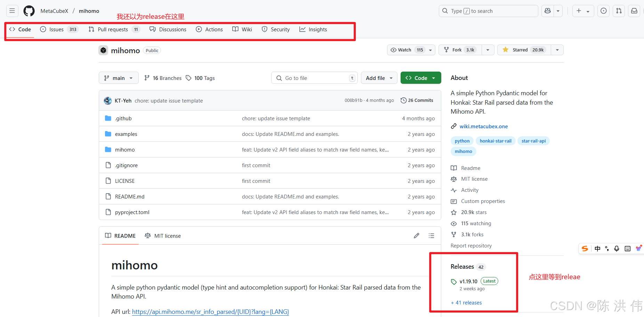The image size is (644, 317).
Task: Open the Discussions tab
Action: tap(168, 30)
